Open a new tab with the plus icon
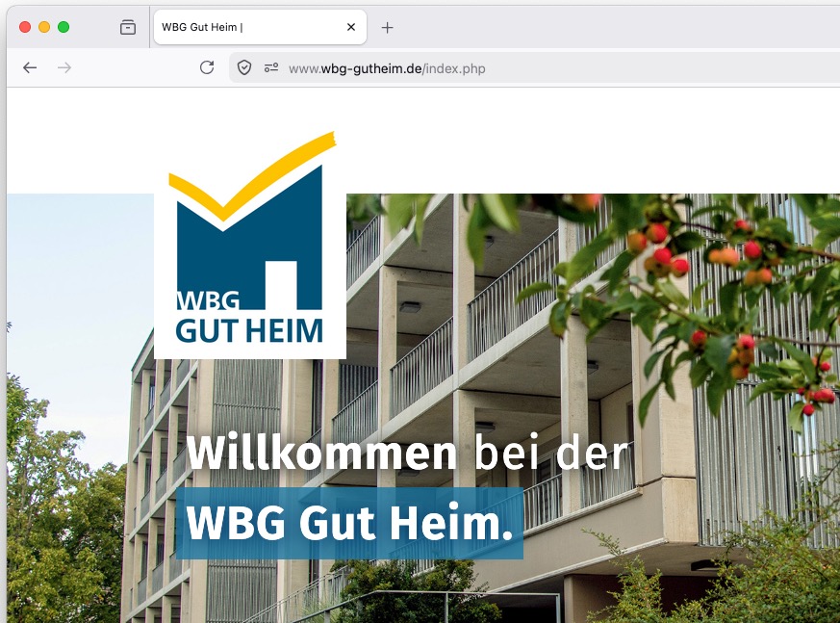The height and width of the screenshot is (623, 840). pos(387,27)
